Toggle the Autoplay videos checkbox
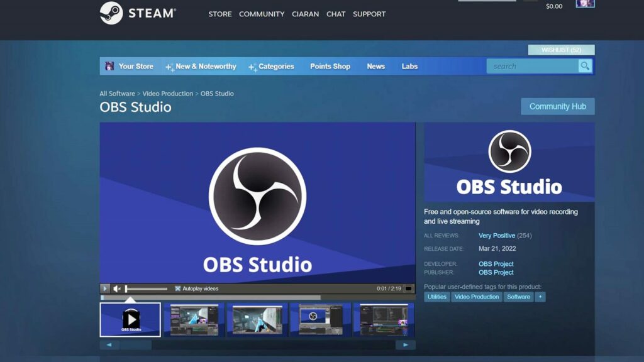644x362 pixels. [x=177, y=288]
